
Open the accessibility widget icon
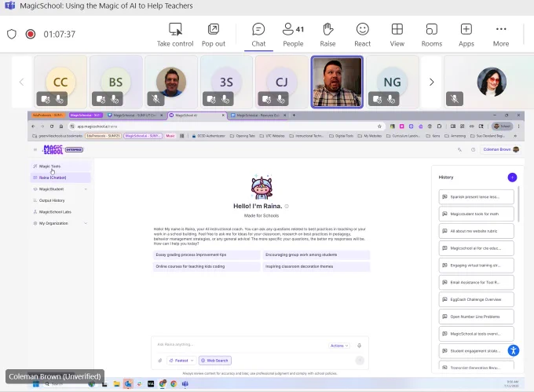pos(514,350)
